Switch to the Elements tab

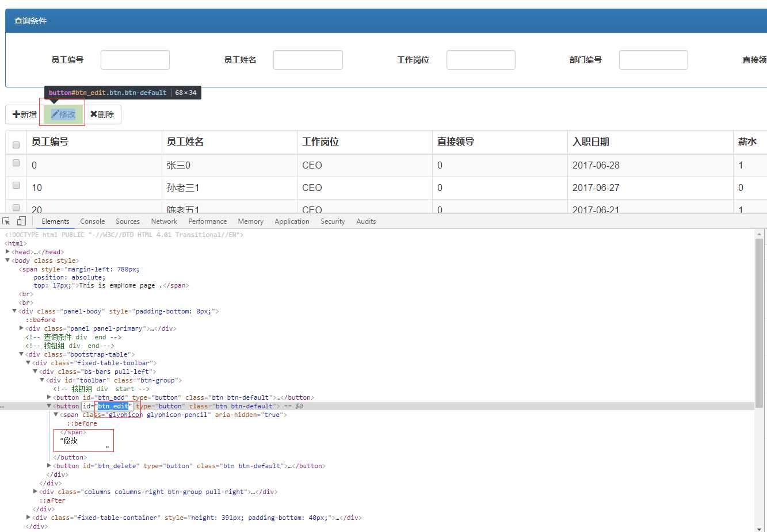(55, 221)
